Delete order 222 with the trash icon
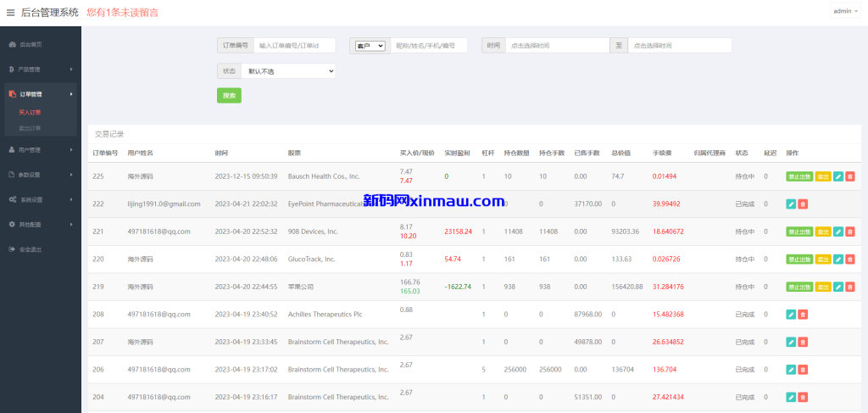The image size is (868, 413). pyautogui.click(x=803, y=204)
